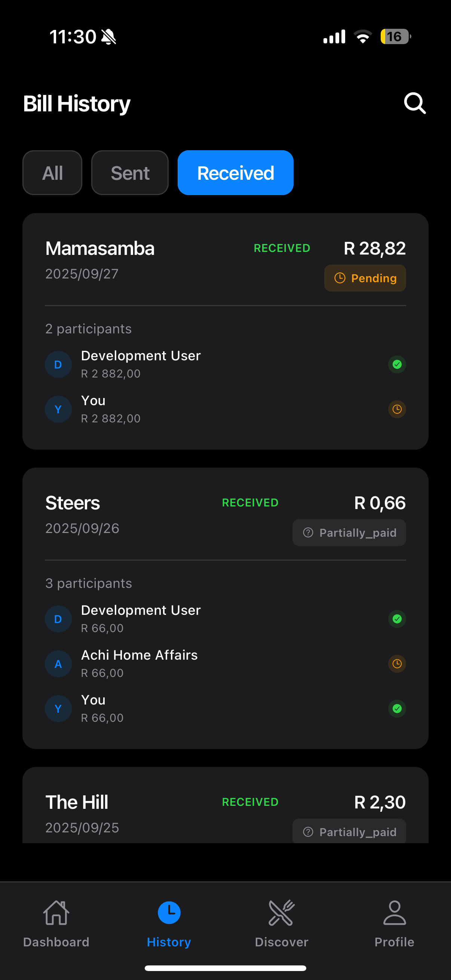The width and height of the screenshot is (451, 980).
Task: Tap the Achi Home Affairs avatar circle
Action: pyautogui.click(x=58, y=664)
